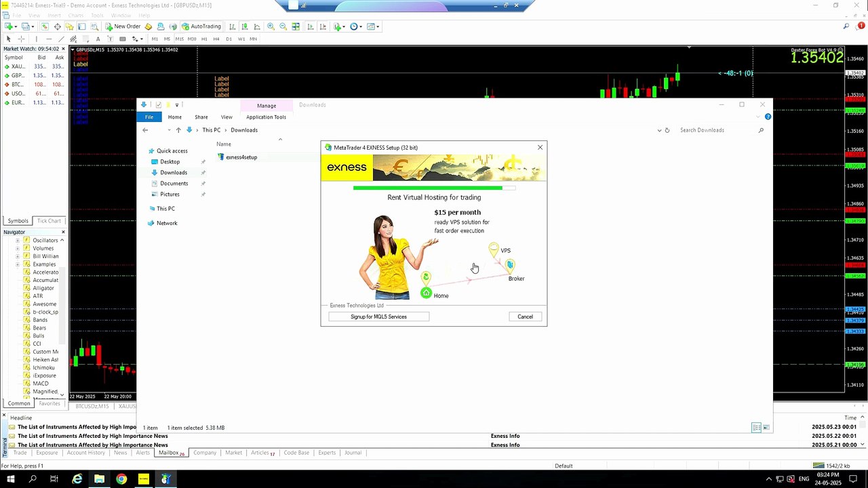
Task: Click the Signup for MQL5 Services button
Action: click(379, 317)
